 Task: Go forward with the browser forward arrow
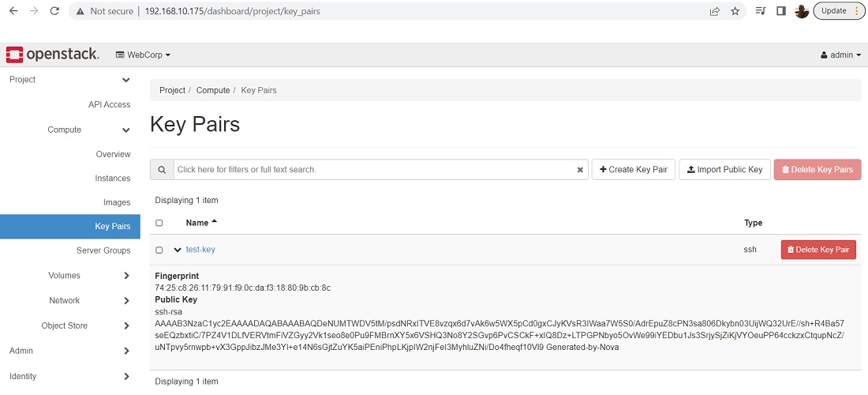click(x=34, y=11)
